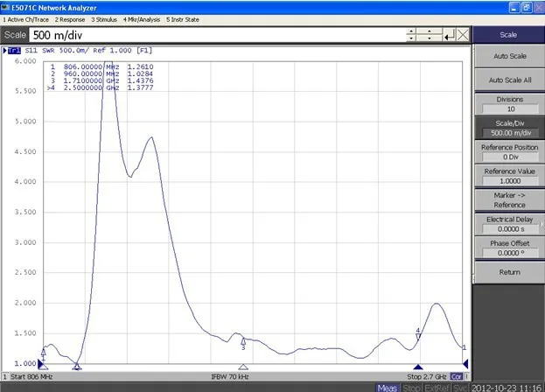Click the IFBW 70 kHz label
The height and width of the screenshot is (392, 545).
[x=230, y=377]
